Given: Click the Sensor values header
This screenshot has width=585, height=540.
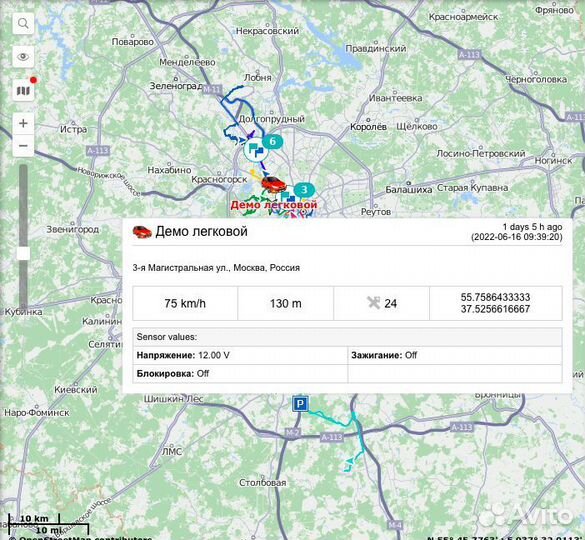Looking at the screenshot, I should pos(347,337).
